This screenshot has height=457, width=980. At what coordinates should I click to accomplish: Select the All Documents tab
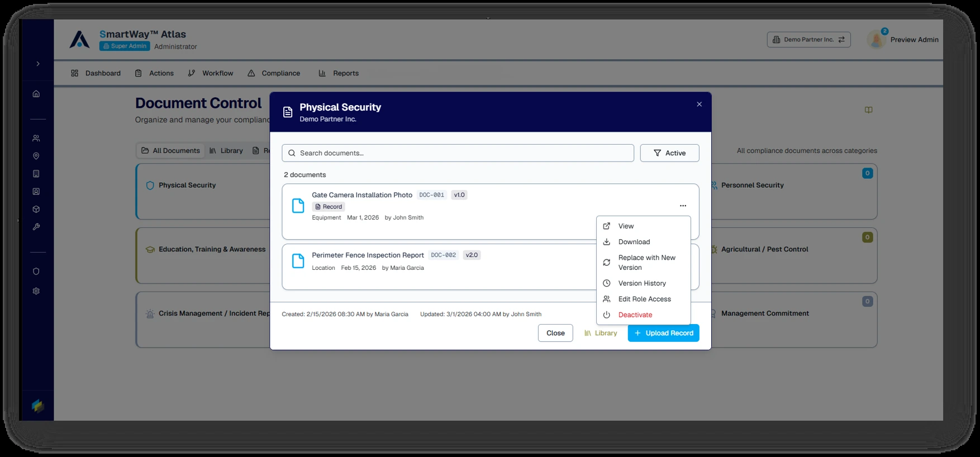pyautogui.click(x=170, y=151)
